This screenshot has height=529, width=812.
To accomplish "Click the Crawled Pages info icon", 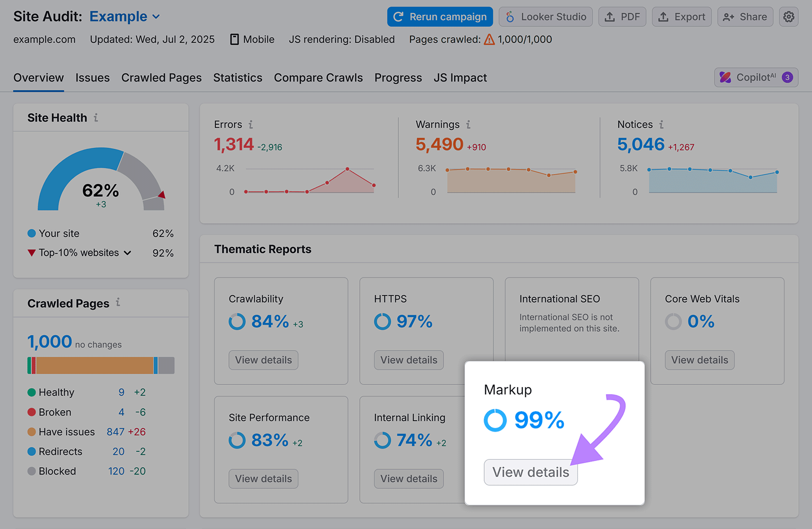I will pos(117,303).
